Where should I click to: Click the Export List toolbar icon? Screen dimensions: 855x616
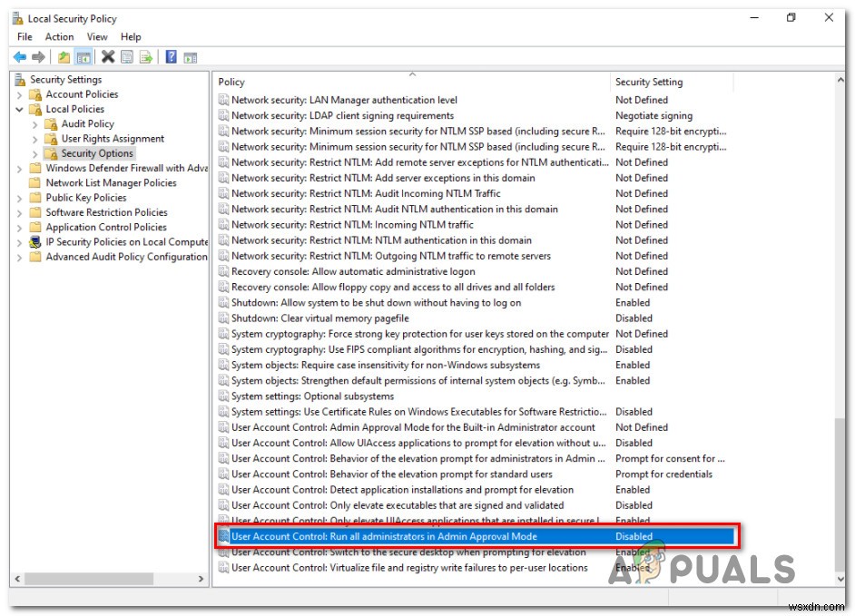tap(145, 56)
